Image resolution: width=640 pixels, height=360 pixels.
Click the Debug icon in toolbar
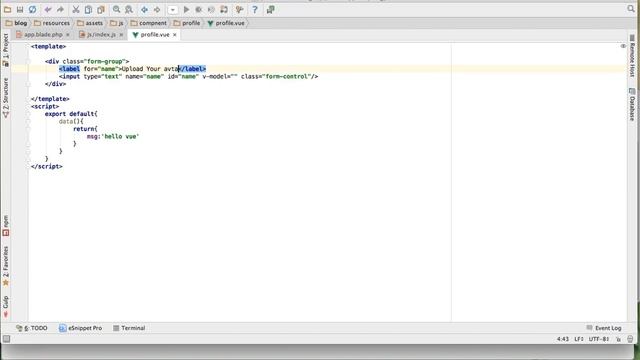[x=199, y=9]
